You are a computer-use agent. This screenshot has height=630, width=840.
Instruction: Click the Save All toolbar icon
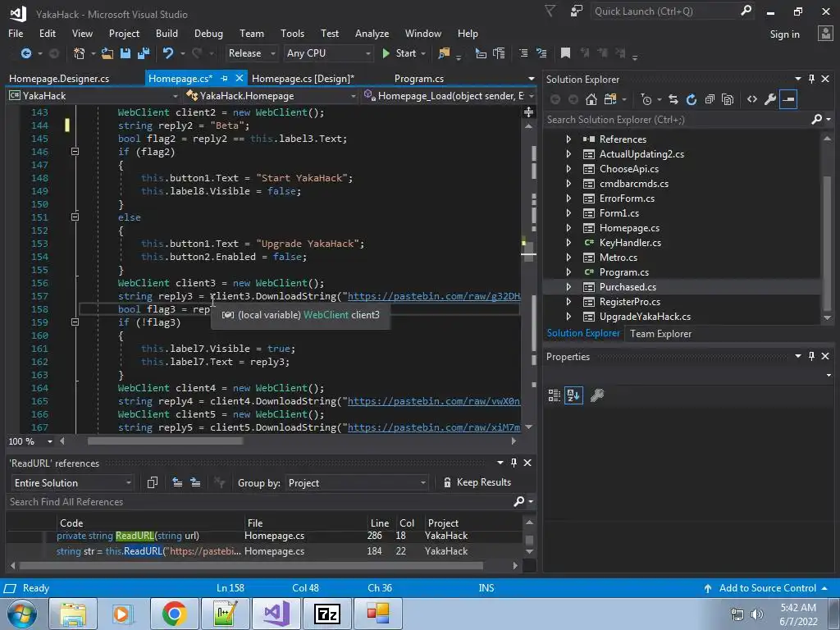click(143, 53)
